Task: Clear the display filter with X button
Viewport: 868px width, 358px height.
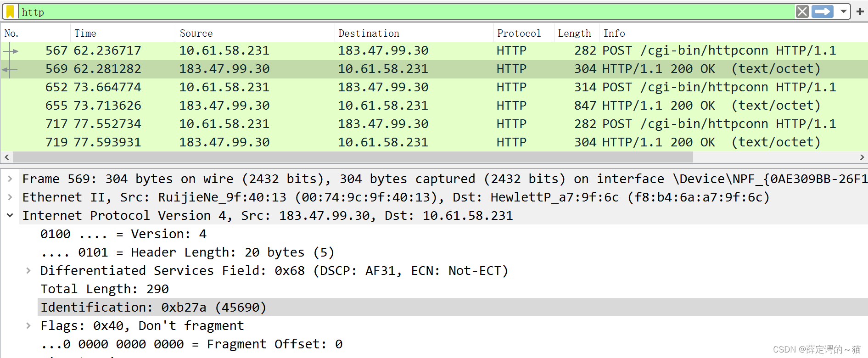Action: click(802, 11)
